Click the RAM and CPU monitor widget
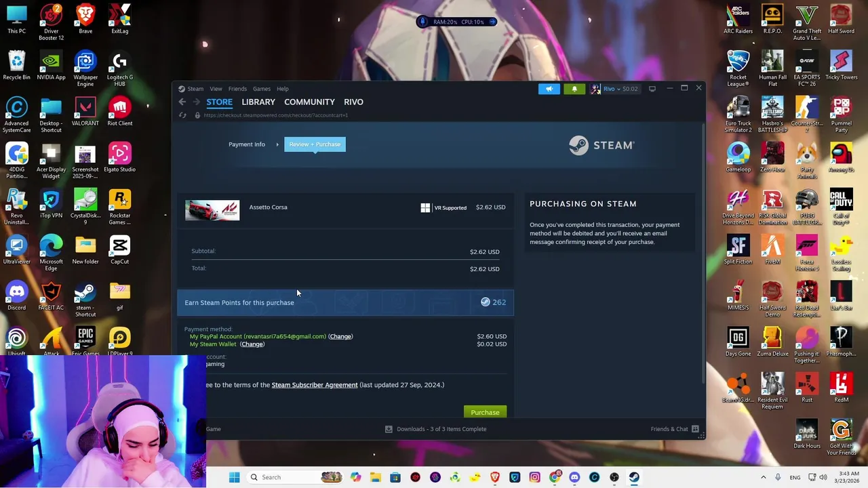This screenshot has width=868, height=488. tap(458, 22)
